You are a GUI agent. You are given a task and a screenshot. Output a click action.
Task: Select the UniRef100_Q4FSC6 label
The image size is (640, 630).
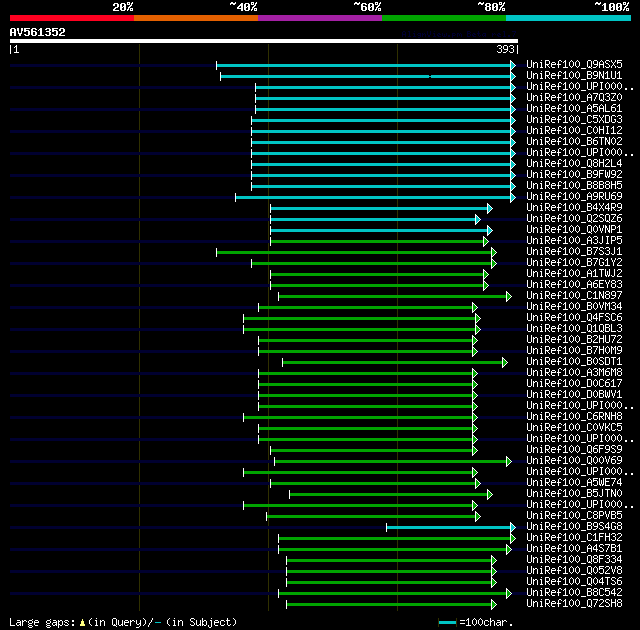click(574, 318)
